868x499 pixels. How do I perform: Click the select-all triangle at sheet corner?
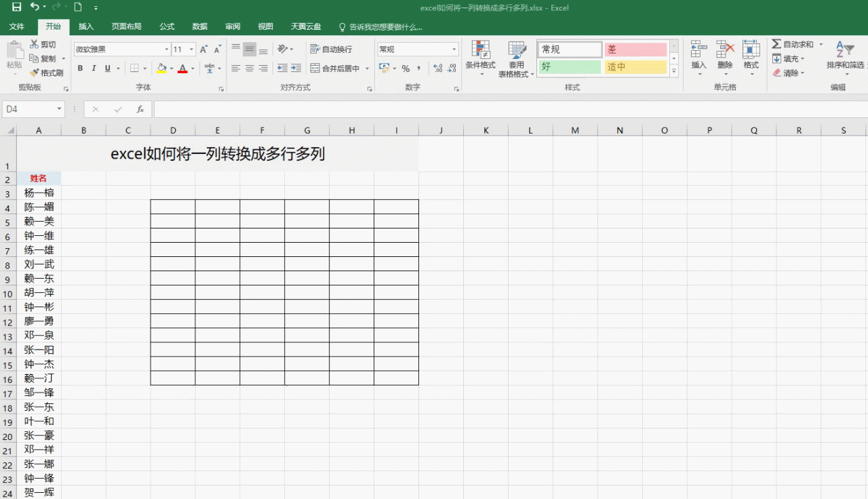[x=11, y=130]
